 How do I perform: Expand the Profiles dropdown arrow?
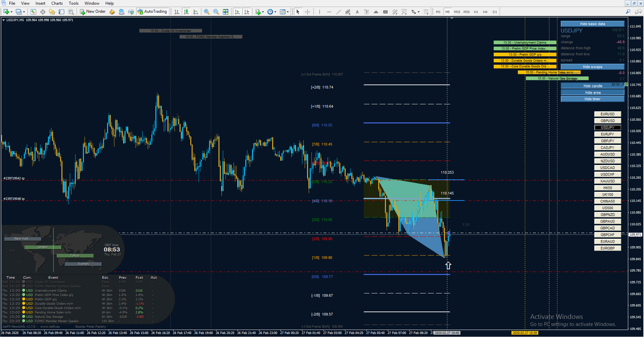click(x=24, y=12)
